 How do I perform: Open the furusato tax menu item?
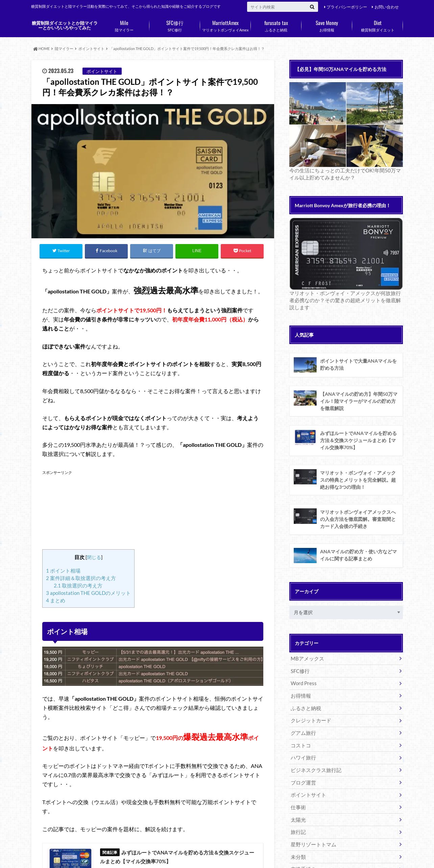(276, 26)
